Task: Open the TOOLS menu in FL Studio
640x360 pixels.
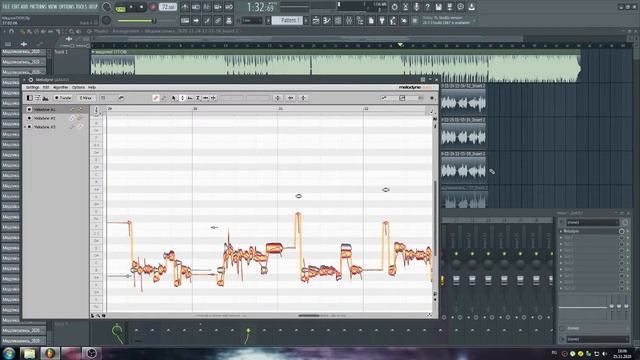Action: (81, 7)
